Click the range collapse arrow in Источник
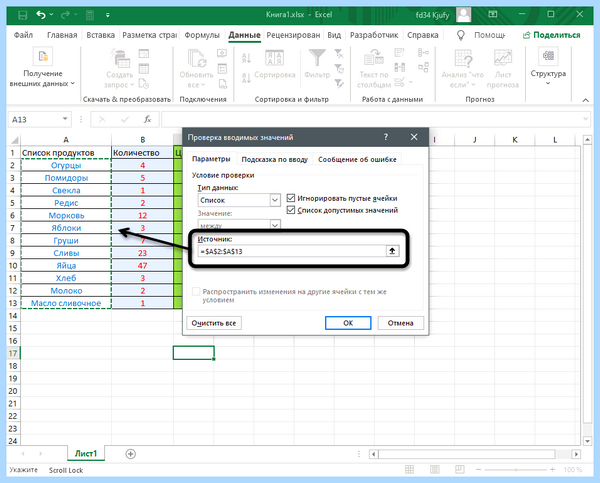The image size is (600, 483). pyautogui.click(x=392, y=251)
